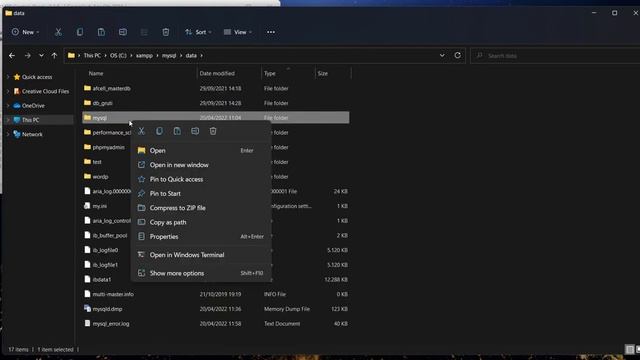Click the xampp breadcrumb segment
This screenshot has width=640, height=360.
click(144, 56)
